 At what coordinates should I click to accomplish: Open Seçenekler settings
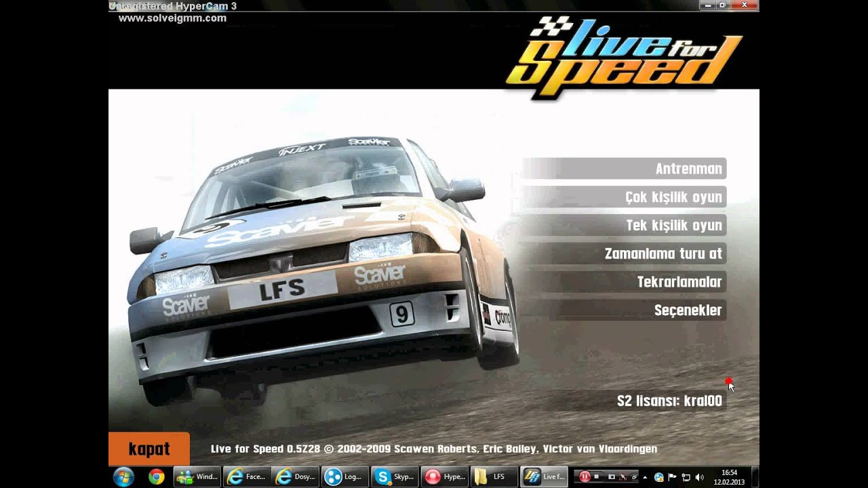625,310
